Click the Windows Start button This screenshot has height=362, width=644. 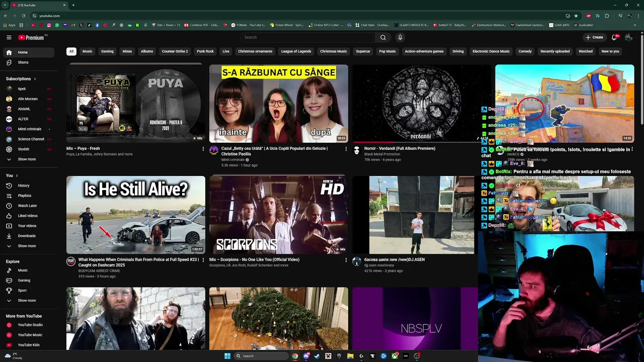click(227, 356)
